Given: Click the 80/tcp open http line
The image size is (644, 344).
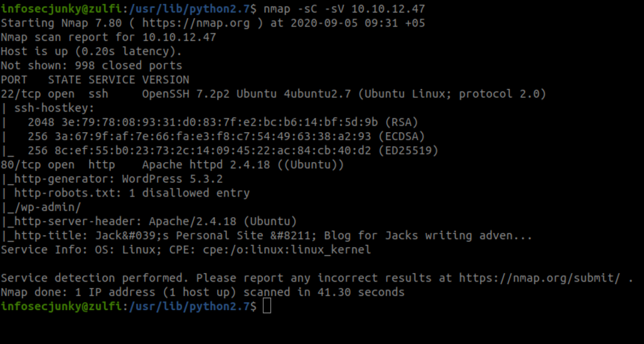Looking at the screenshot, I should (173, 165).
